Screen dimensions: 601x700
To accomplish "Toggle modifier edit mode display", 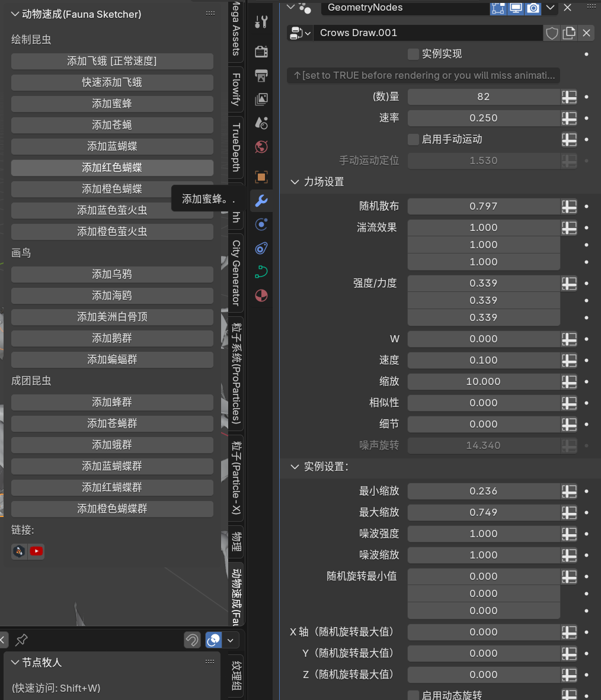I will click(498, 8).
